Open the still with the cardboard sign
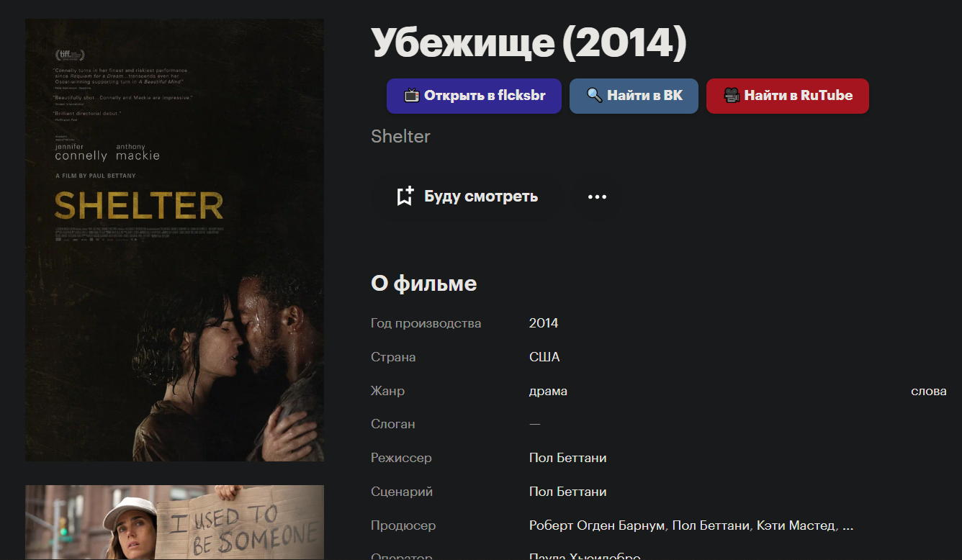 coord(174,523)
